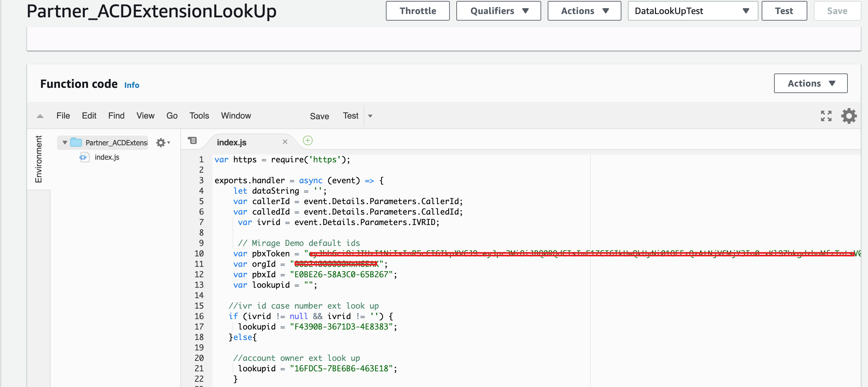The width and height of the screenshot is (868, 387).
Task: Toggle the Environment side panel
Action: [38, 159]
